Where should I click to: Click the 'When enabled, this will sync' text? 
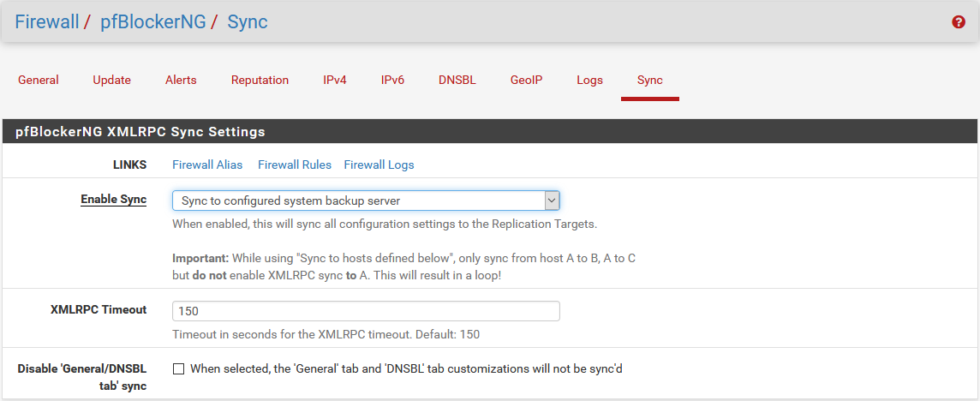point(385,224)
